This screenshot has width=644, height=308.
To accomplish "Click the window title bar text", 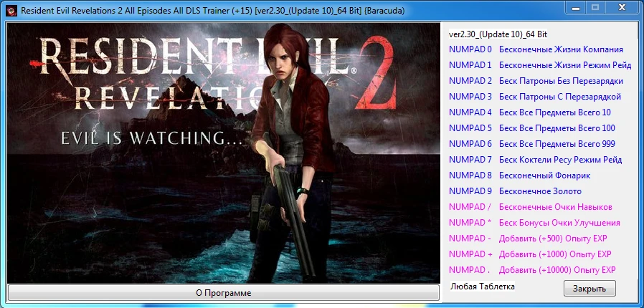I will pyautogui.click(x=212, y=11).
